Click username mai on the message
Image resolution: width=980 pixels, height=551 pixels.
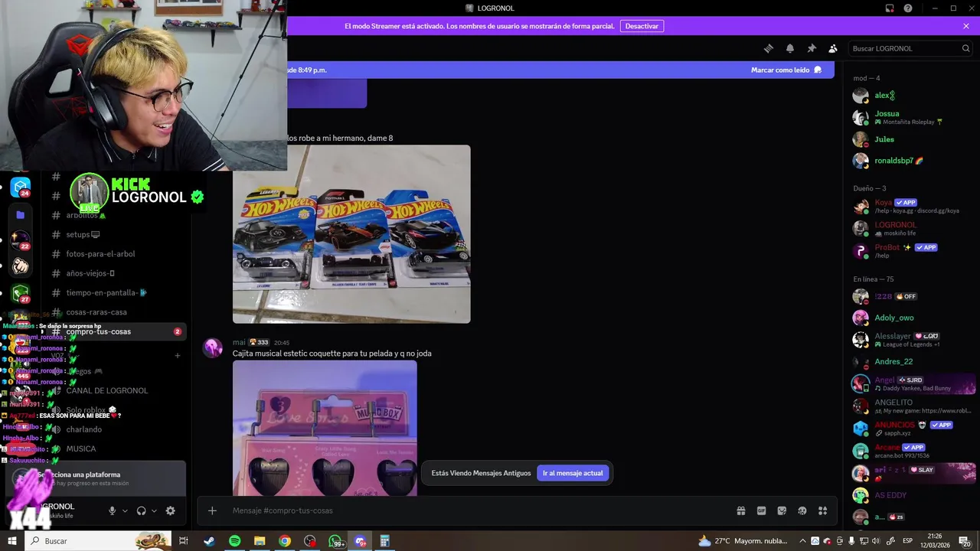coord(239,342)
